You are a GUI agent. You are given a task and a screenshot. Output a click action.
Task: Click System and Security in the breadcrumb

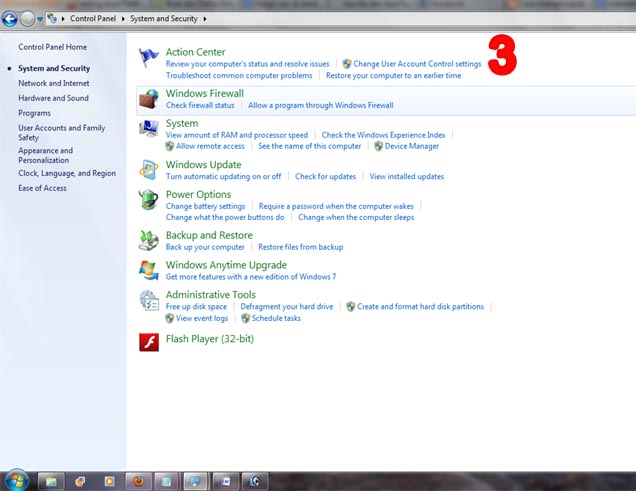tap(164, 19)
